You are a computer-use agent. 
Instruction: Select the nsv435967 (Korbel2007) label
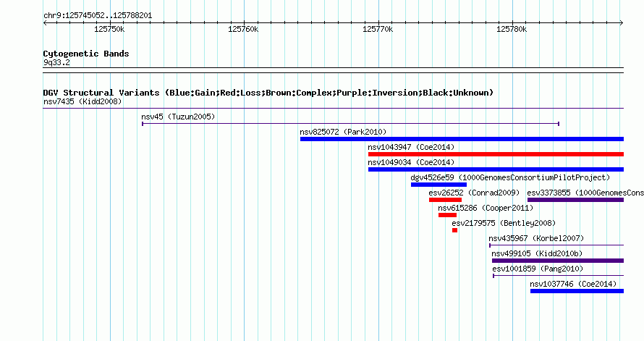coord(536,238)
